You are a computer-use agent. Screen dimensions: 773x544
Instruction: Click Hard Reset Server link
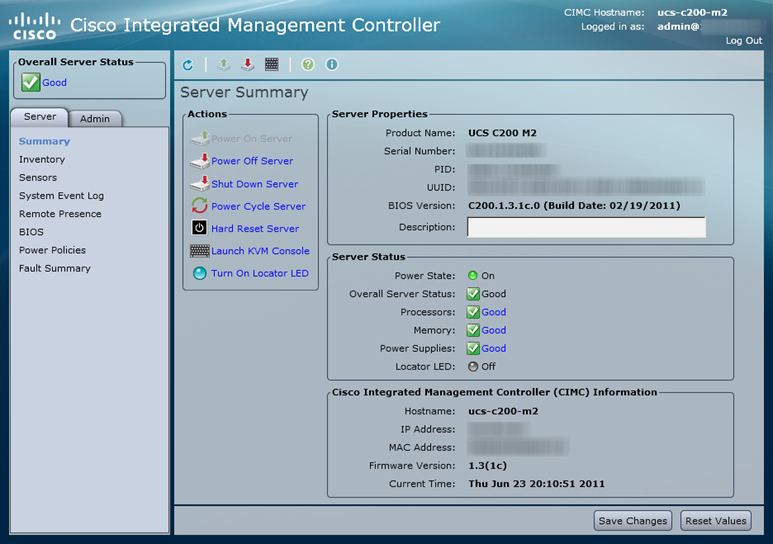(x=255, y=228)
